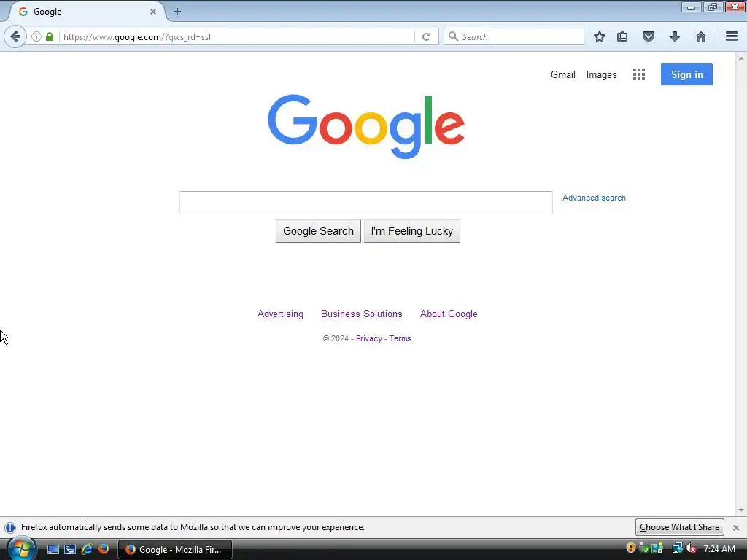The width and height of the screenshot is (747, 560).
Task: Go to the Firefox home page icon
Action: click(x=701, y=36)
